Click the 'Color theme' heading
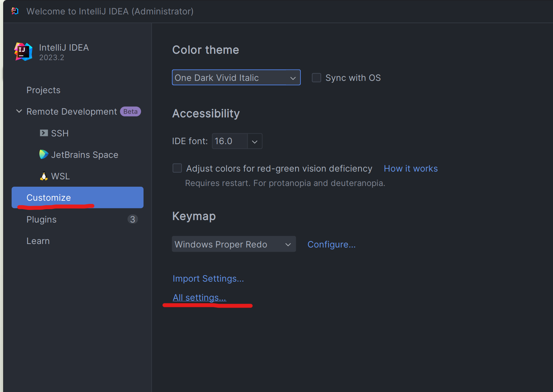This screenshot has width=553, height=392. click(x=206, y=50)
